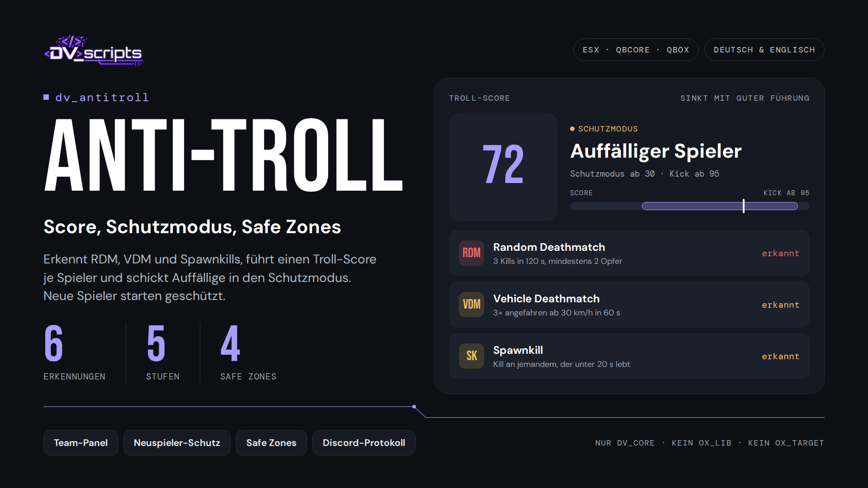Click the SK spawnkill badge icon

(x=472, y=356)
